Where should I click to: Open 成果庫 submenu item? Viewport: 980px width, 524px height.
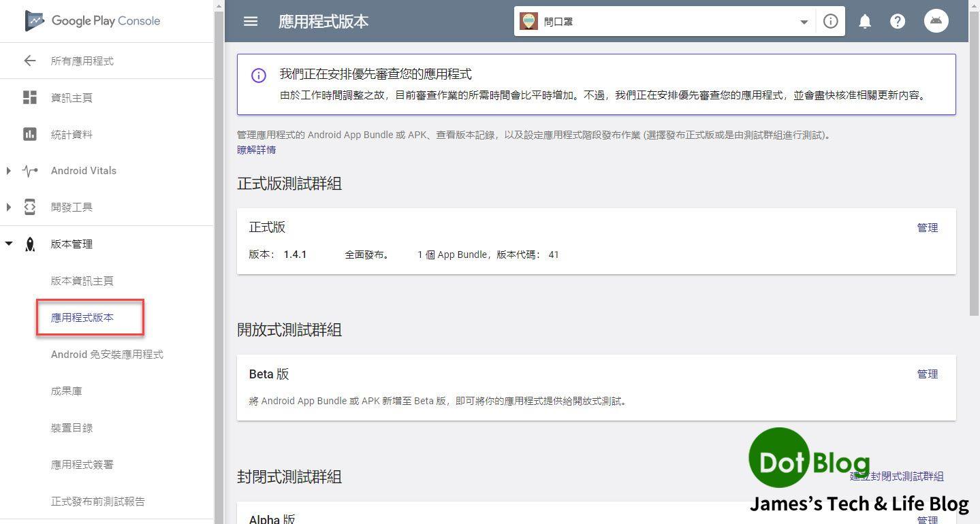[x=67, y=391]
